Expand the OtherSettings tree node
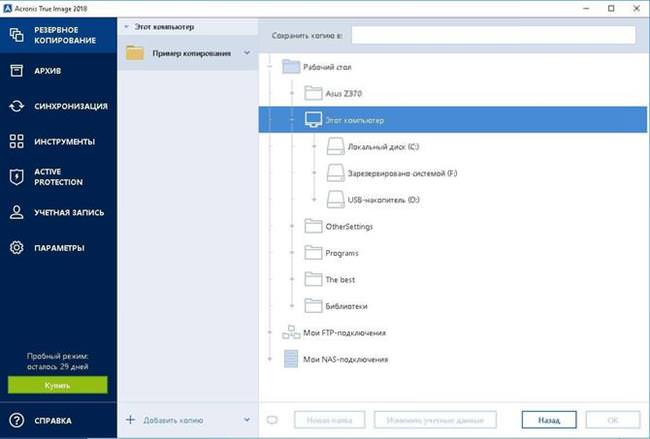This screenshot has height=439, width=650. tap(292, 226)
